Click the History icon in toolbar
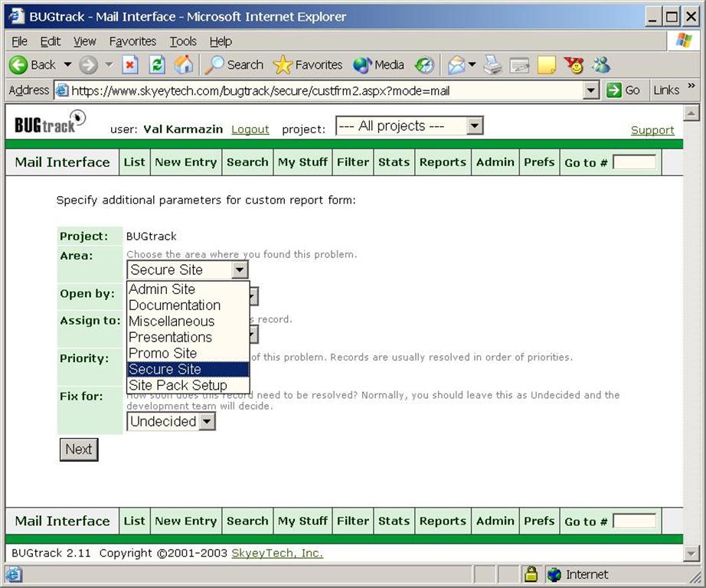Viewport: 706px width, 588px height. (425, 65)
